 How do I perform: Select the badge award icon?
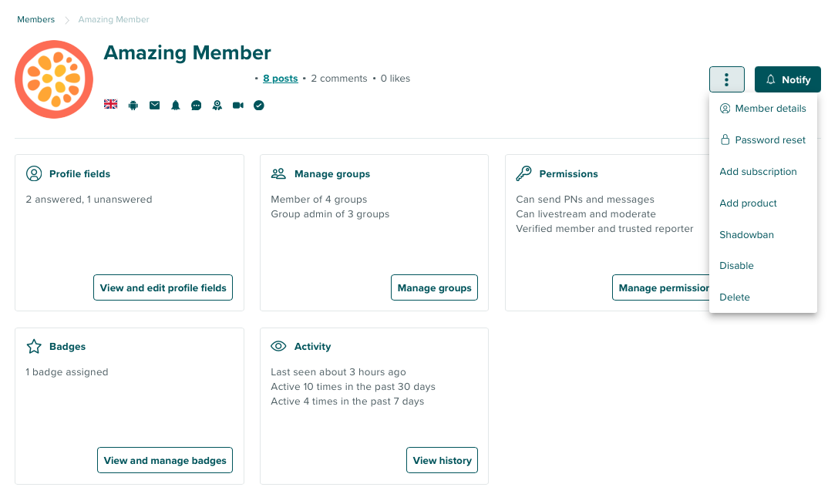pos(217,105)
